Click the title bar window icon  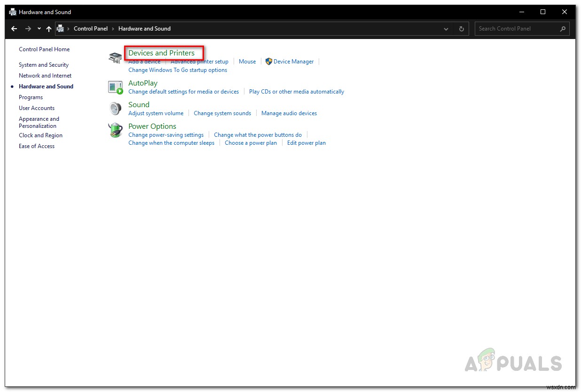13,12
